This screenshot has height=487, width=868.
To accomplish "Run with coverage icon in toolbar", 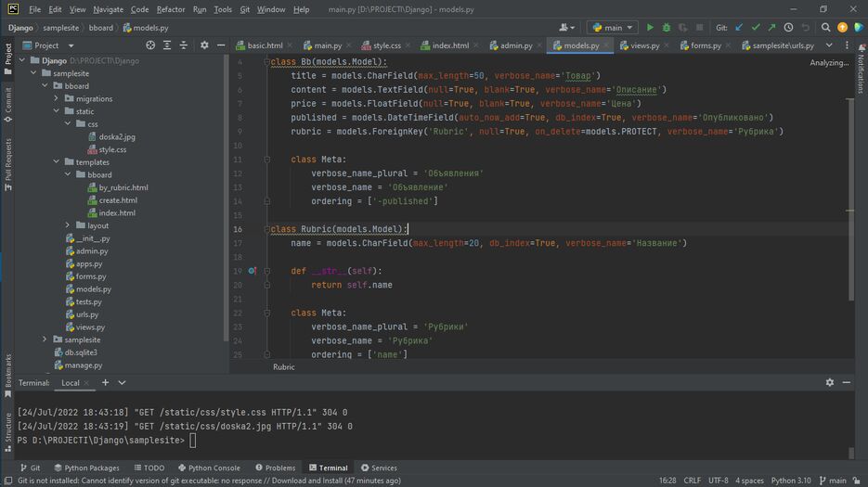I will [x=683, y=27].
